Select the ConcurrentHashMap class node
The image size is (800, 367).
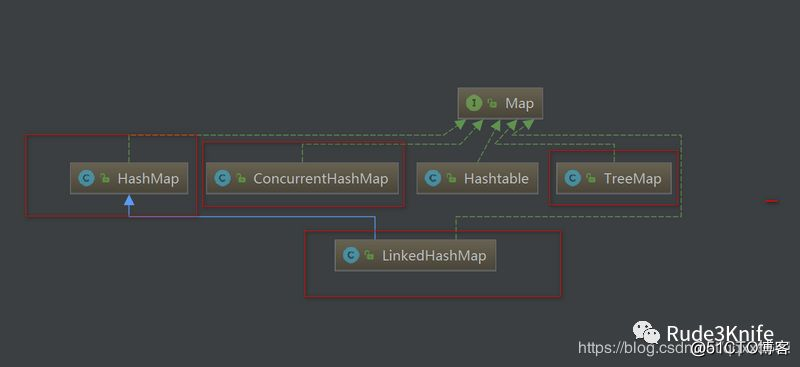tap(302, 179)
